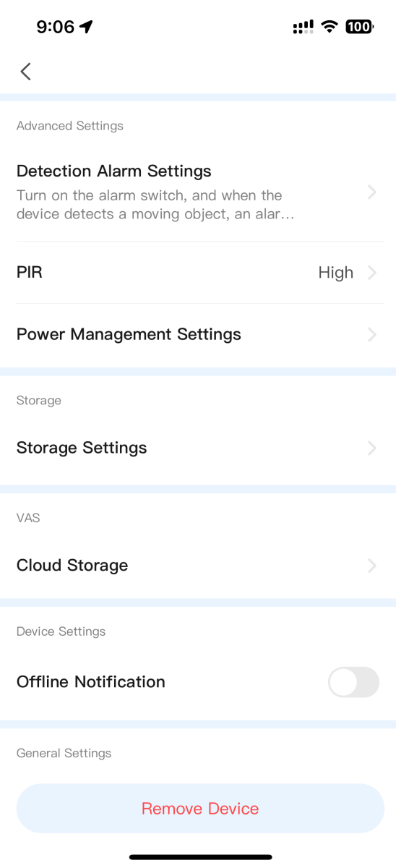The image size is (401, 868).
Task: Open PIR sensitivity chevron
Action: [372, 273]
